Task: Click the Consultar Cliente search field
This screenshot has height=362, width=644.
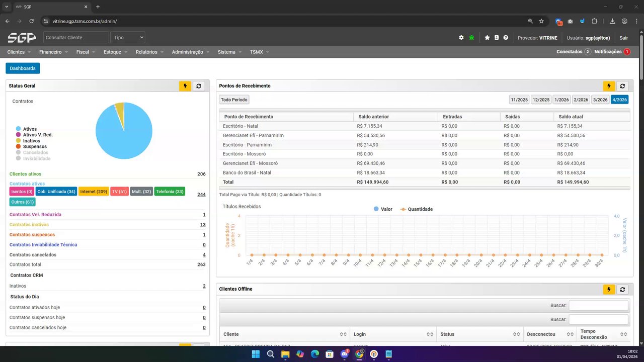Action: click(x=76, y=38)
